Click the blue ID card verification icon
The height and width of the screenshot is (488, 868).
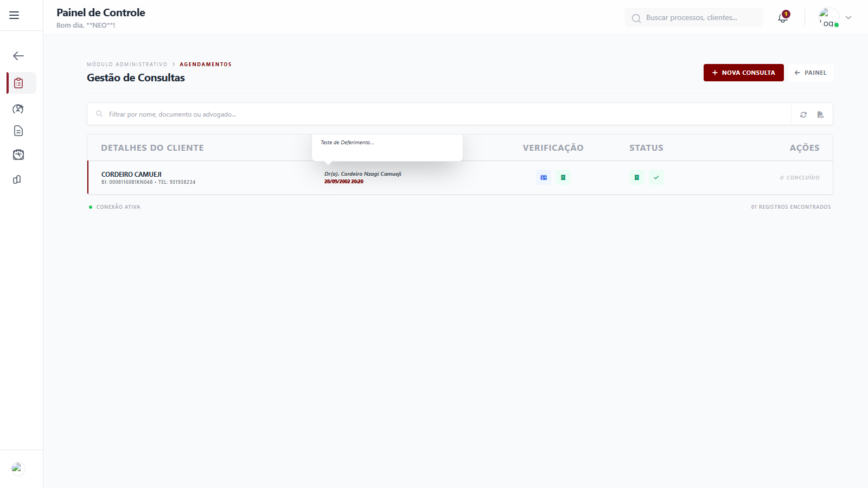544,177
